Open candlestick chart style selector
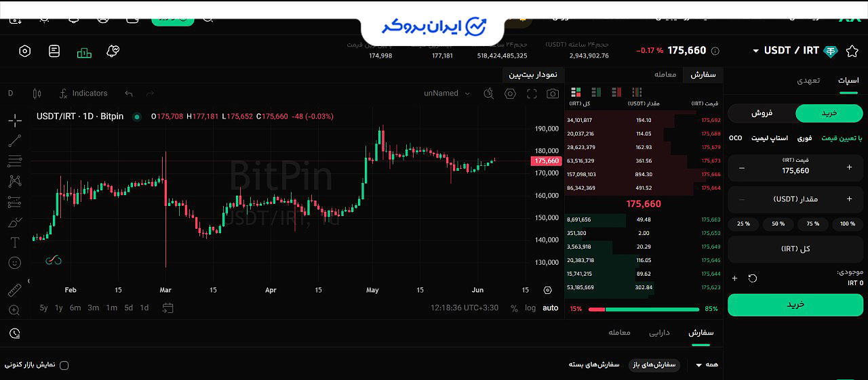The height and width of the screenshot is (380, 868). click(37, 93)
